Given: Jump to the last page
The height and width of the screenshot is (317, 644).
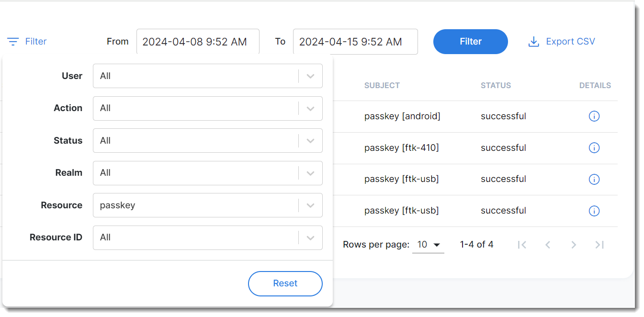Looking at the screenshot, I should 599,245.
